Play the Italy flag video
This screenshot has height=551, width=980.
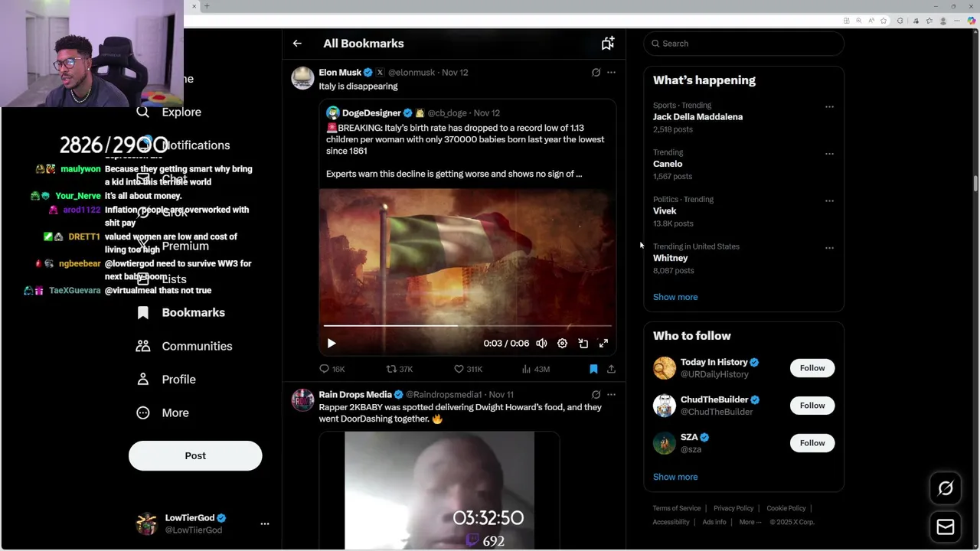click(x=332, y=344)
